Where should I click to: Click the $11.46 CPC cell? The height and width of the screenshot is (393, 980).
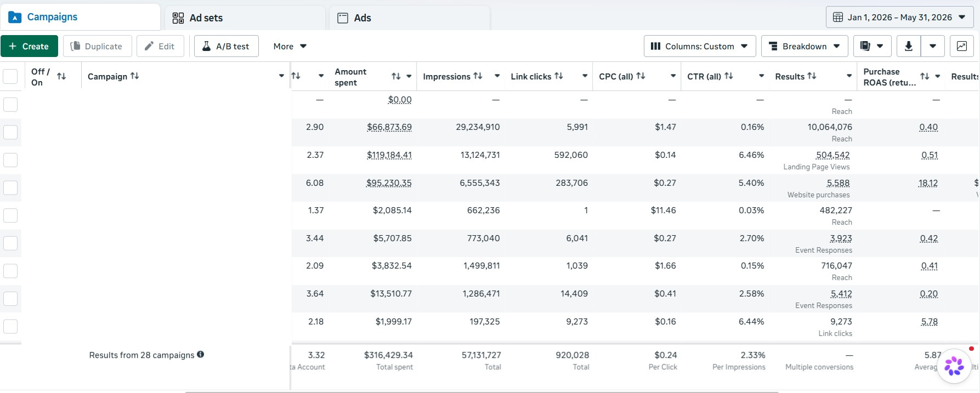point(663,210)
